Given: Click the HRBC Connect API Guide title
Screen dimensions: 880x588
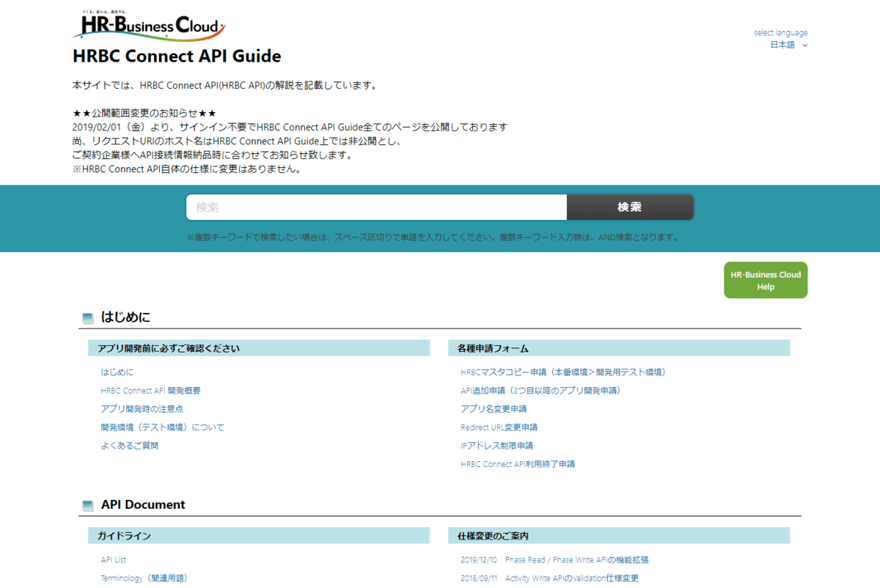Looking at the screenshot, I should 177,56.
